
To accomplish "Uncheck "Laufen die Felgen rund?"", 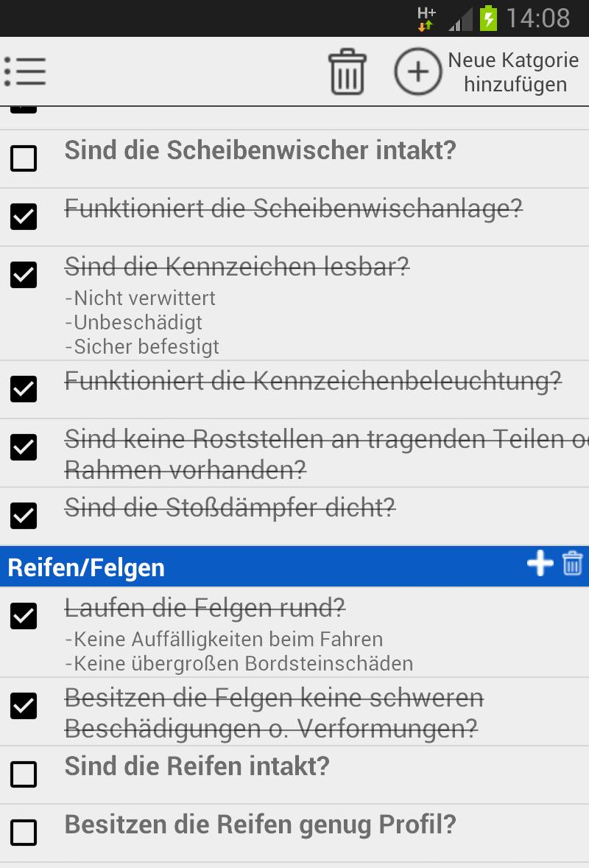I will click(24, 617).
